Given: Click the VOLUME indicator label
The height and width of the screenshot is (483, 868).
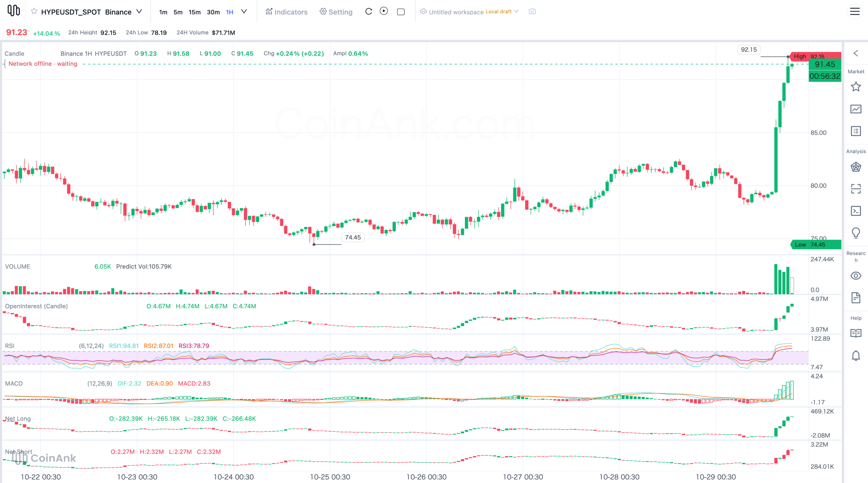Looking at the screenshot, I should 18,266.
